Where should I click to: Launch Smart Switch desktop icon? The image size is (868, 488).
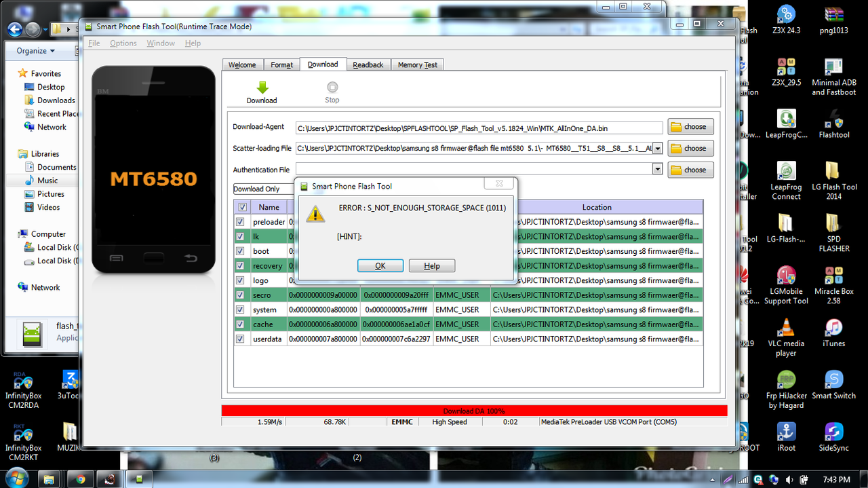pos(833,380)
